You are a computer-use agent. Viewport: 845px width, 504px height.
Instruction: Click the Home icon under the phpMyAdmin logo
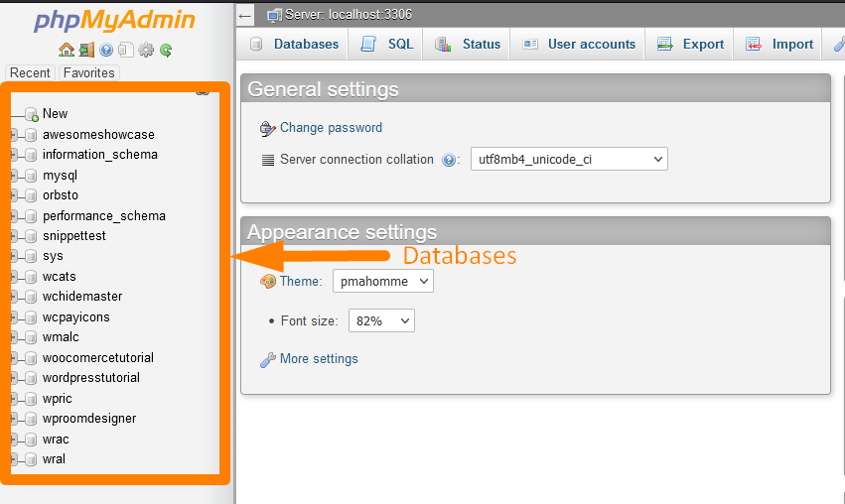point(67,50)
